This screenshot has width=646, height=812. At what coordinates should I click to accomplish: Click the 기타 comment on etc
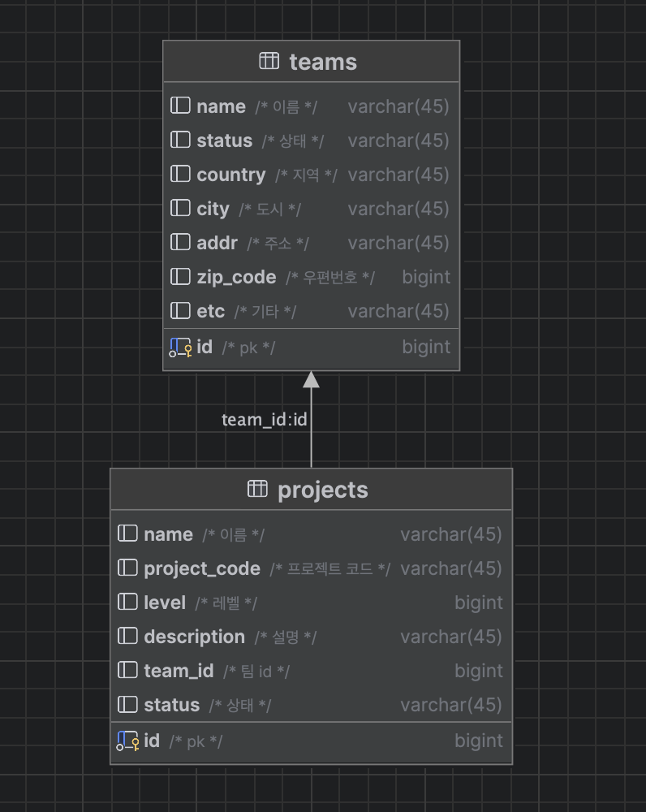click(265, 312)
